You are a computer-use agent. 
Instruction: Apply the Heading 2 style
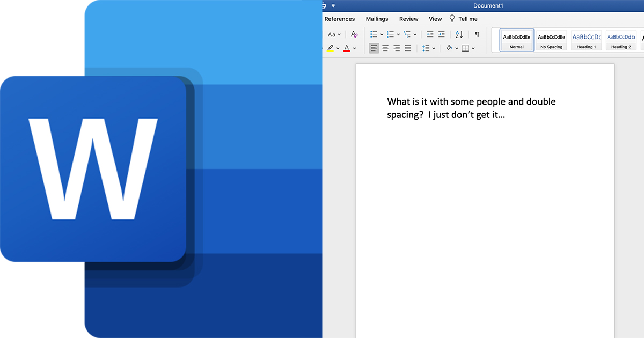click(x=621, y=40)
